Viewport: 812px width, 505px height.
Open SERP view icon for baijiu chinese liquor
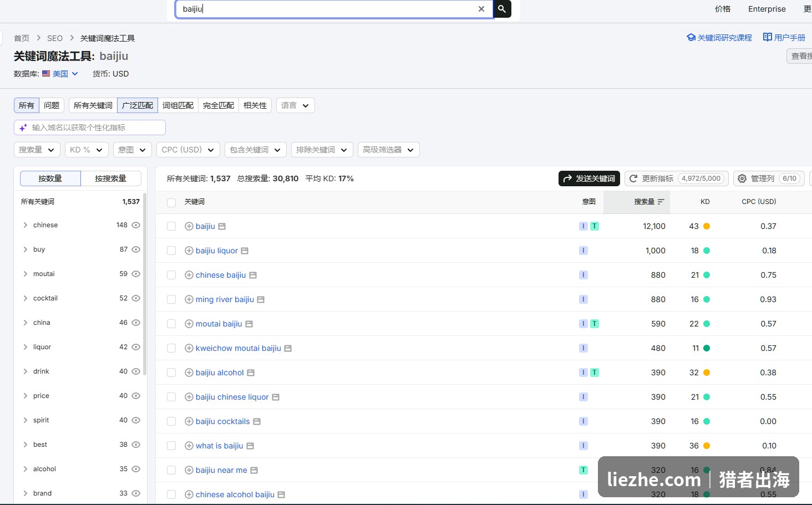point(276,397)
